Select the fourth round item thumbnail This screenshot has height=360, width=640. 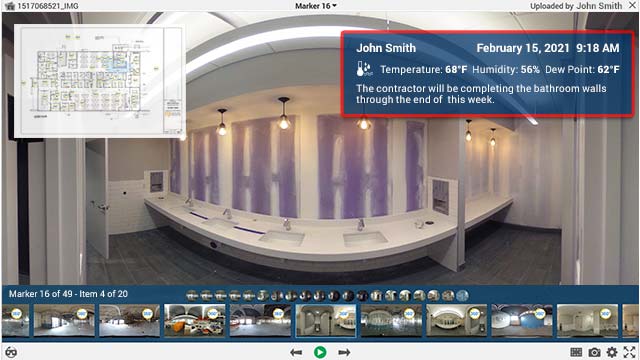pyautogui.click(x=235, y=295)
